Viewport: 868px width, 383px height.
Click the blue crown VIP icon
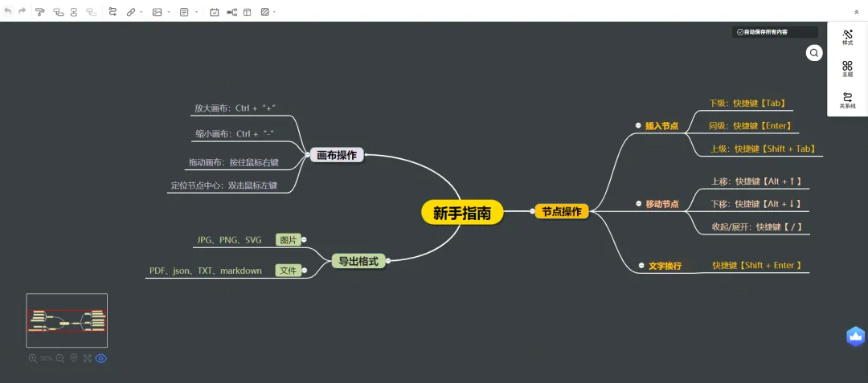[856, 336]
